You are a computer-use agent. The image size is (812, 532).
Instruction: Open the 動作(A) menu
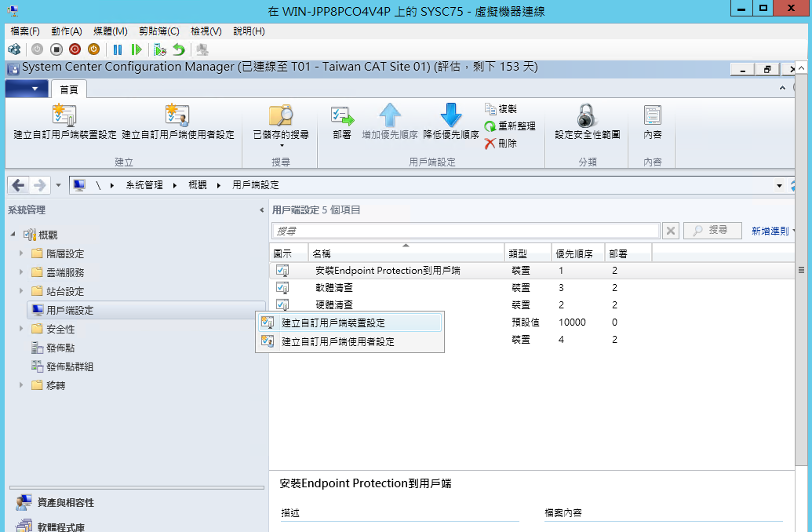pos(66,31)
